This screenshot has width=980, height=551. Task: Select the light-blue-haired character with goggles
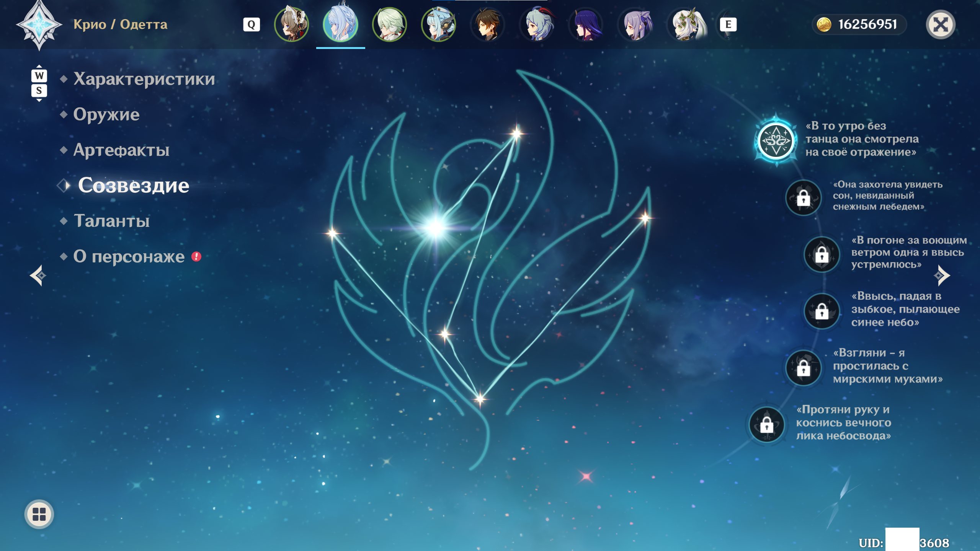[439, 24]
